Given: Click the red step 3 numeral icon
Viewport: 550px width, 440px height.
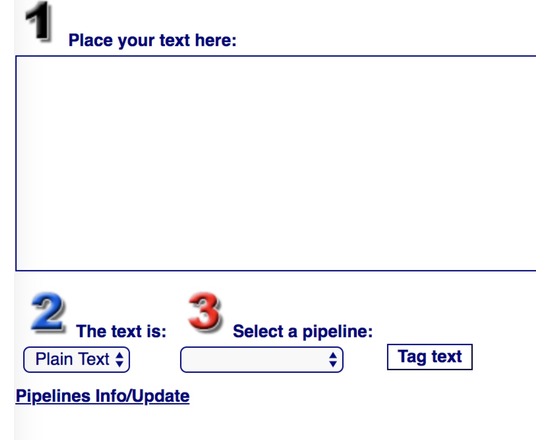Looking at the screenshot, I should pyautogui.click(x=205, y=312).
